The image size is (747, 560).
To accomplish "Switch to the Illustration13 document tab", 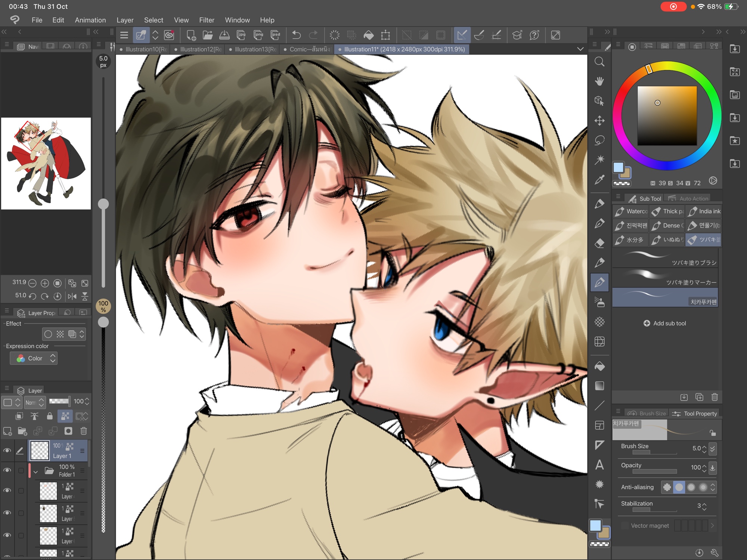I will [x=253, y=49].
